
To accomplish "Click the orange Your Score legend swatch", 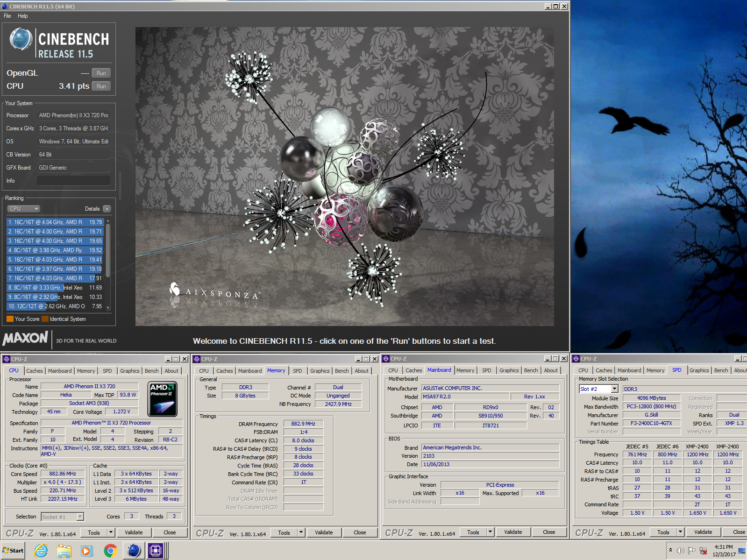I will tap(10, 319).
